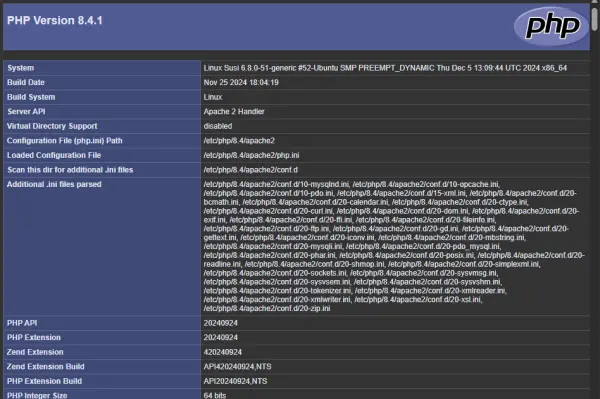Viewport: 600px width, 399px height.
Task: Click the 'System' row label
Action: (21, 68)
